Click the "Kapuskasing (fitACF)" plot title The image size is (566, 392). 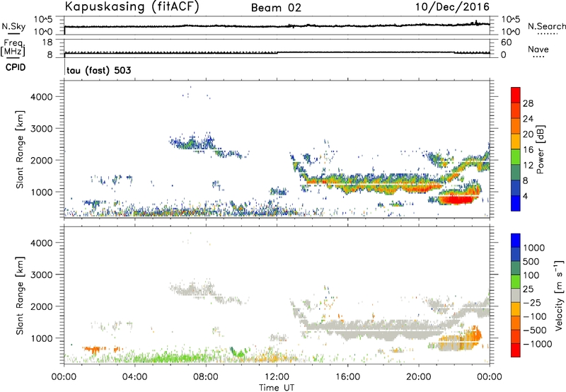(132, 6)
